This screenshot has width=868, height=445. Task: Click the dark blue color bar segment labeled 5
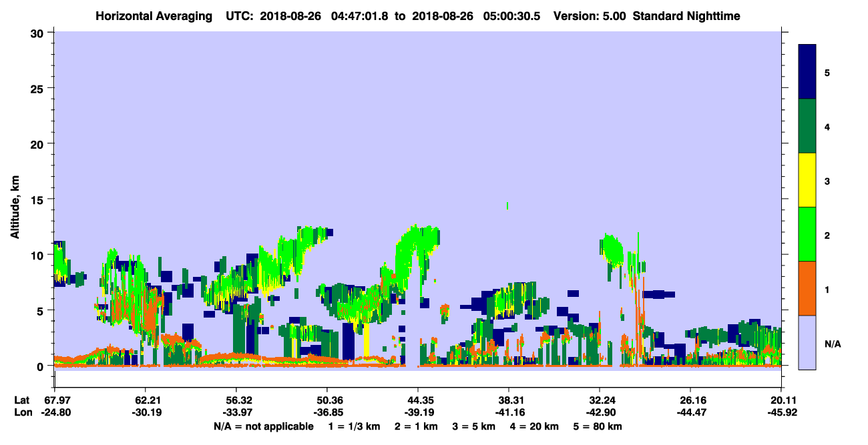pos(807,72)
